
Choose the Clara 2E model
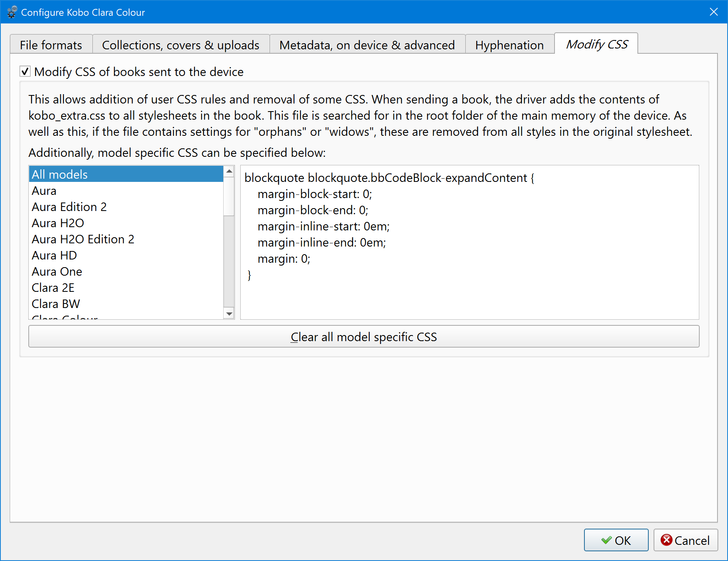[x=126, y=287]
